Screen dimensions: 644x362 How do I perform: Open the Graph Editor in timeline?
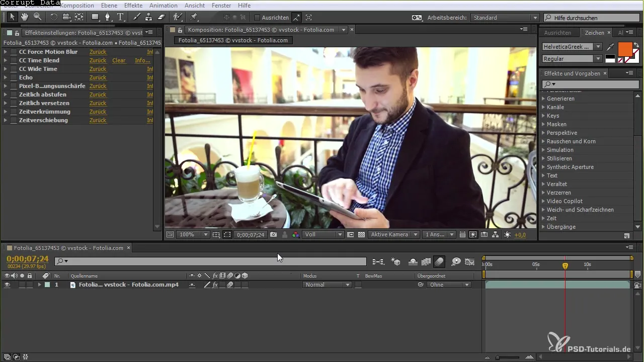(x=470, y=261)
